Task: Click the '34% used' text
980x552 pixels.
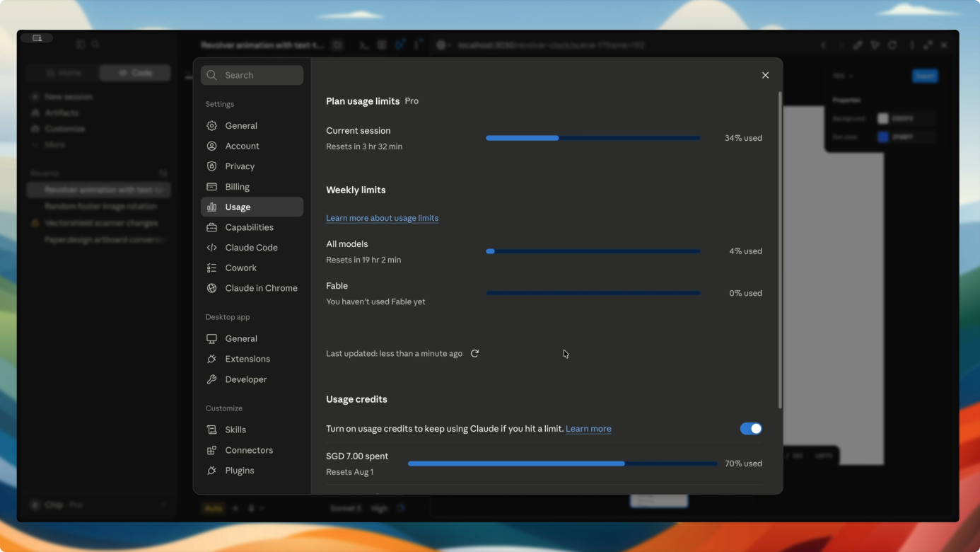Action: (x=743, y=138)
